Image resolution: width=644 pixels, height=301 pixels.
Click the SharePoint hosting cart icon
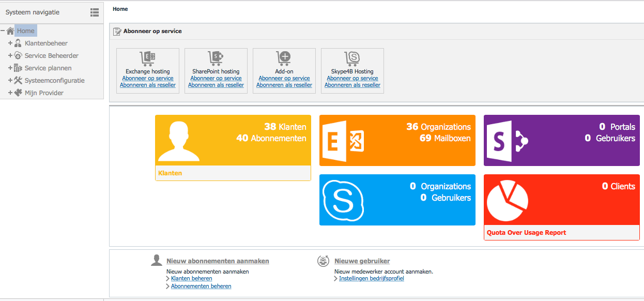point(216,58)
